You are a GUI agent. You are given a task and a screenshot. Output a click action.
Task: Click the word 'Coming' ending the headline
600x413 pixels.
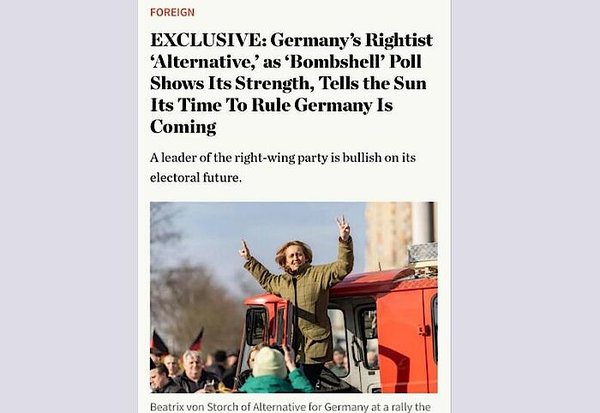pyautogui.click(x=183, y=127)
